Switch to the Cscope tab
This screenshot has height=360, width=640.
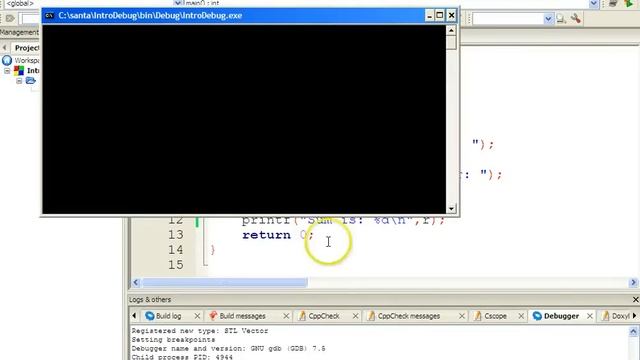(x=495, y=316)
